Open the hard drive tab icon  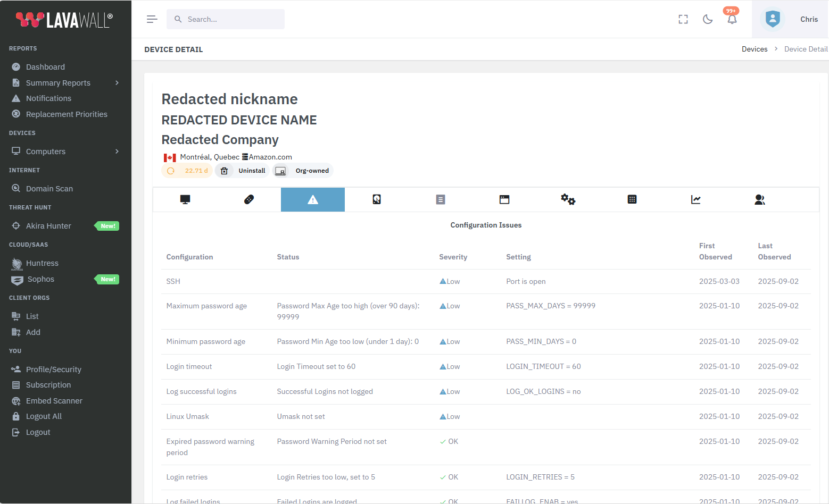click(x=377, y=199)
